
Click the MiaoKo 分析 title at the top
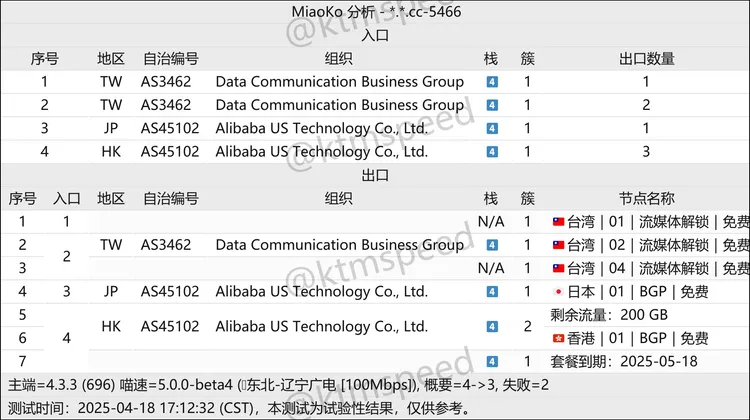pyautogui.click(x=375, y=12)
